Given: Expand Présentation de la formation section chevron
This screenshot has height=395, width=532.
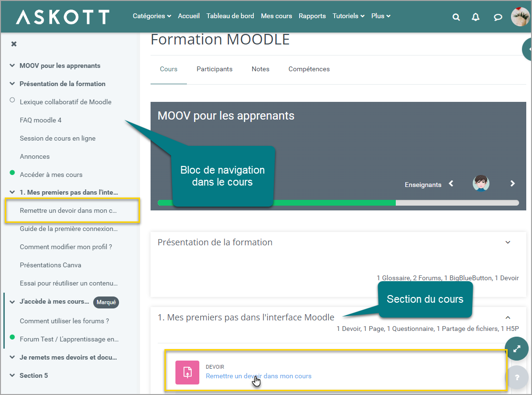Looking at the screenshot, I should coord(508,242).
